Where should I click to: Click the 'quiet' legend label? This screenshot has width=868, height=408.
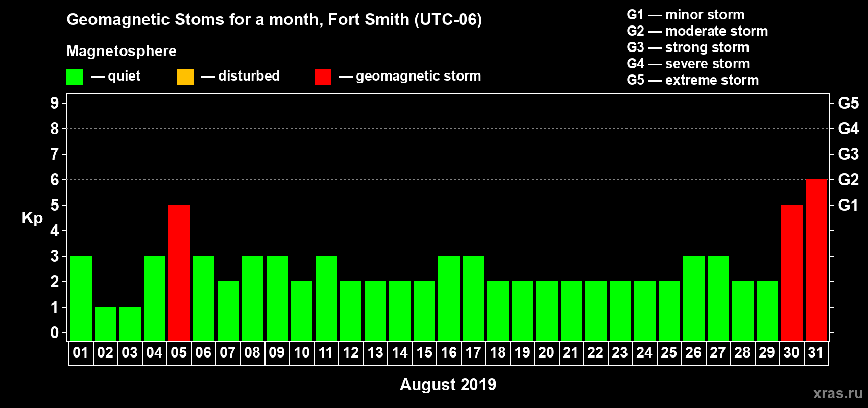(124, 76)
